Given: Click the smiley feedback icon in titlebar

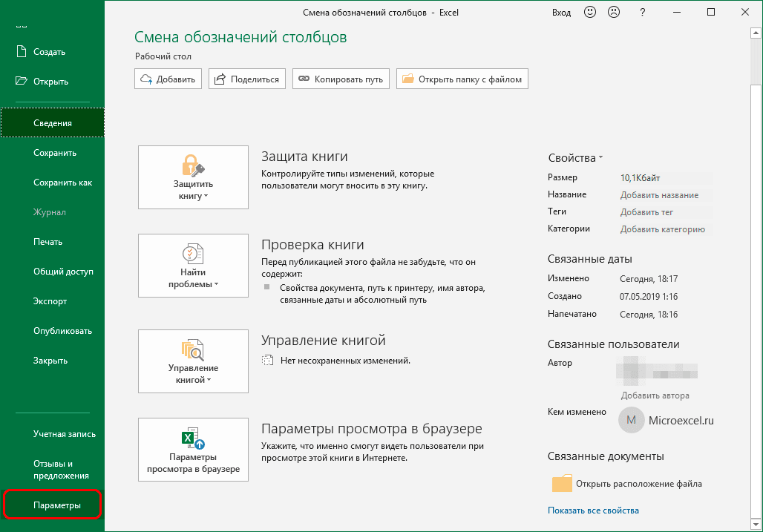Looking at the screenshot, I should coord(589,12).
